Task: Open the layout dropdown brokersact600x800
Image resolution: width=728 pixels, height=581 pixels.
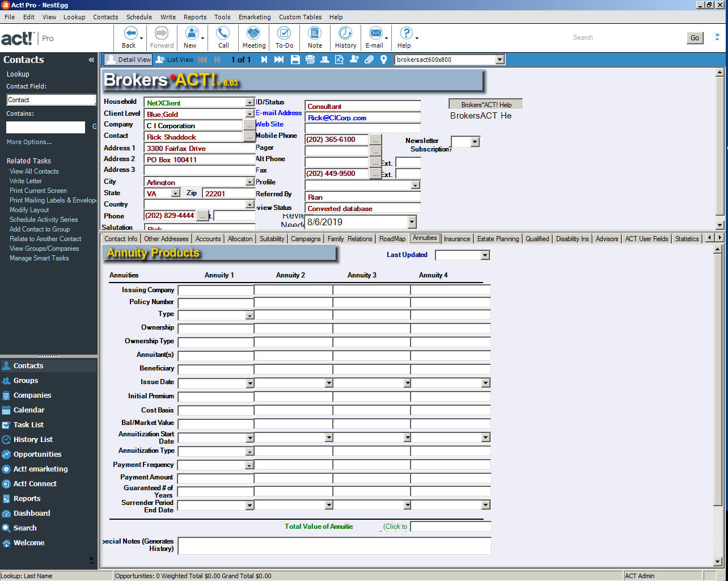Action: (x=500, y=60)
